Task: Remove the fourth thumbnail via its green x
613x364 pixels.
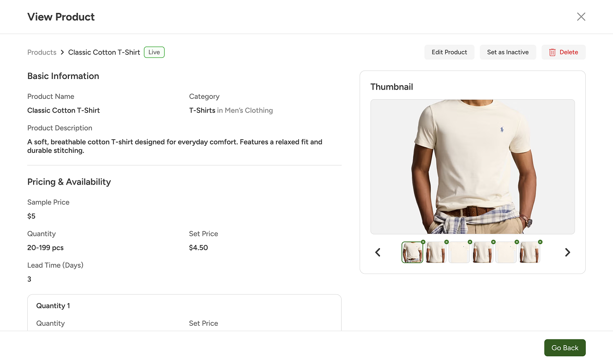Action: [x=493, y=242]
